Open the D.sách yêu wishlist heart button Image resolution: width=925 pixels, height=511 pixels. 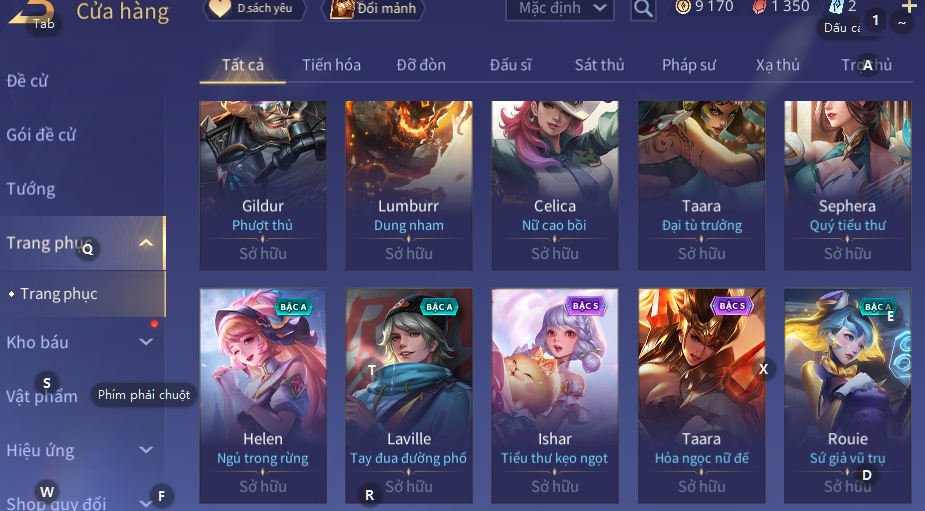coord(255,9)
